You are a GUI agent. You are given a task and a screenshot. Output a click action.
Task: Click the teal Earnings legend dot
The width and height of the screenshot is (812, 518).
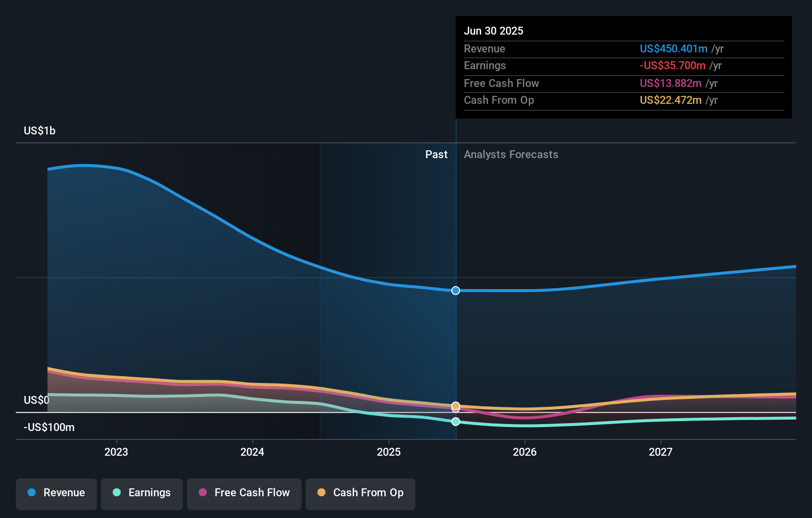pyautogui.click(x=117, y=493)
